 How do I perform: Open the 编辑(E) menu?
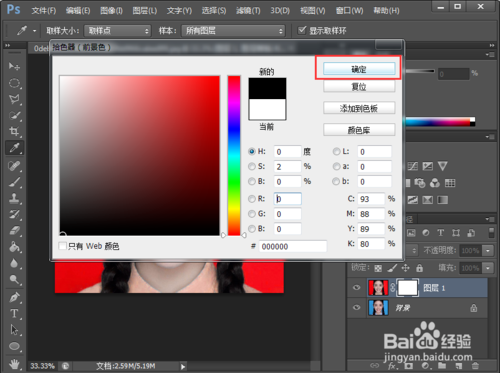(78, 11)
